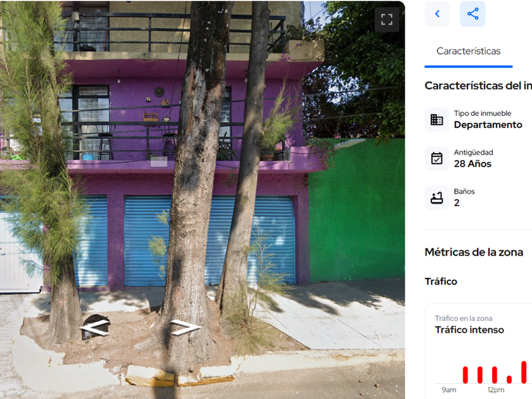Select the Características del inmueble heading
The height and width of the screenshot is (399, 532).
pyautogui.click(x=478, y=86)
